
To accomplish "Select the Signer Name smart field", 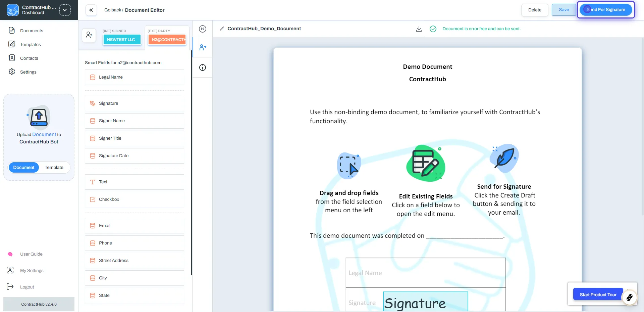I will (135, 121).
